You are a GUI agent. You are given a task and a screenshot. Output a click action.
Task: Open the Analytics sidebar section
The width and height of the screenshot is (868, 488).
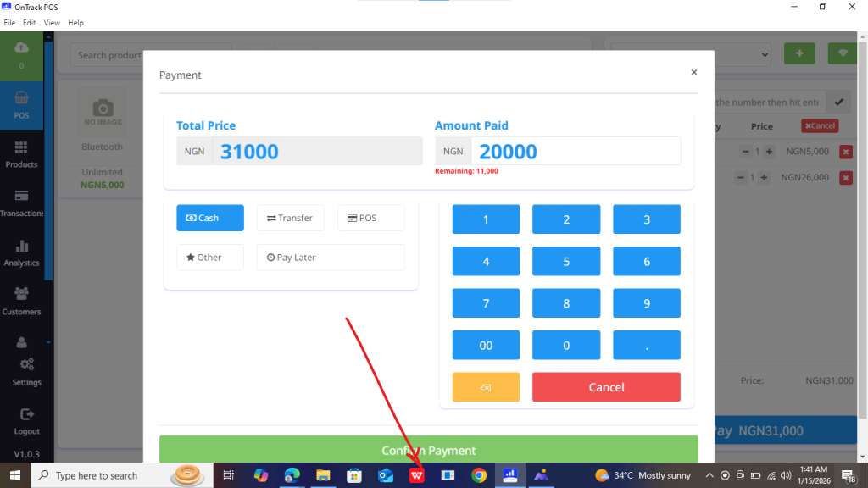(x=22, y=252)
